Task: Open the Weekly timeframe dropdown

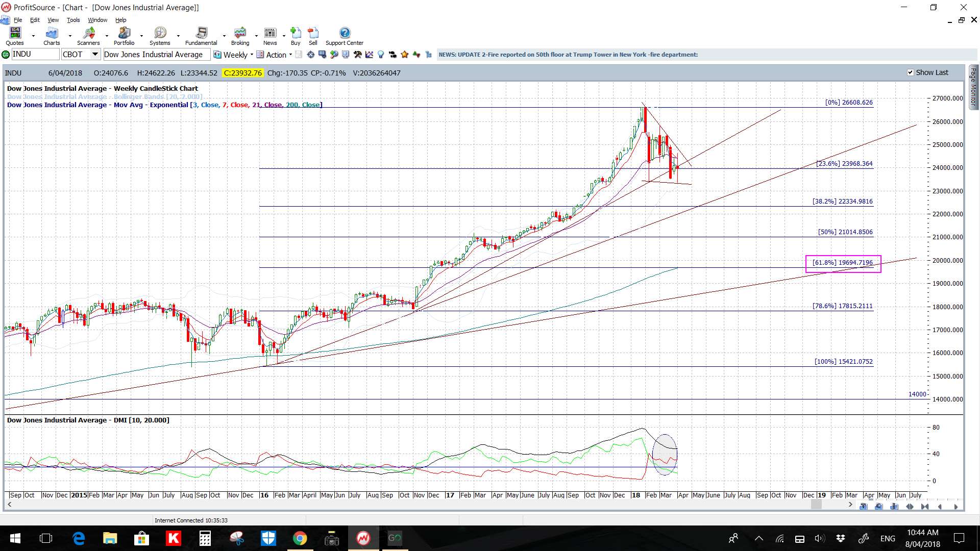Action: pos(252,55)
